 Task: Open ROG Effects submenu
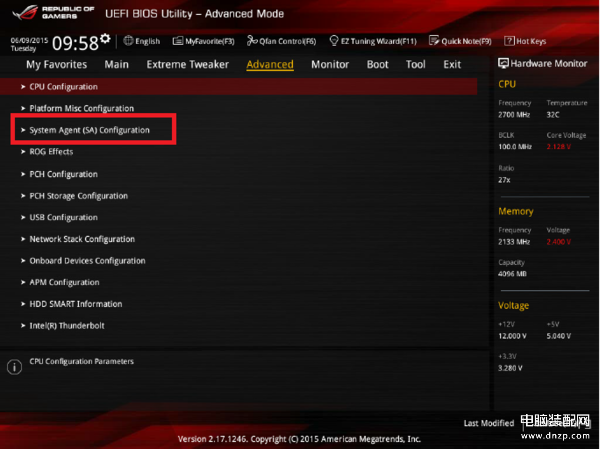pos(51,152)
